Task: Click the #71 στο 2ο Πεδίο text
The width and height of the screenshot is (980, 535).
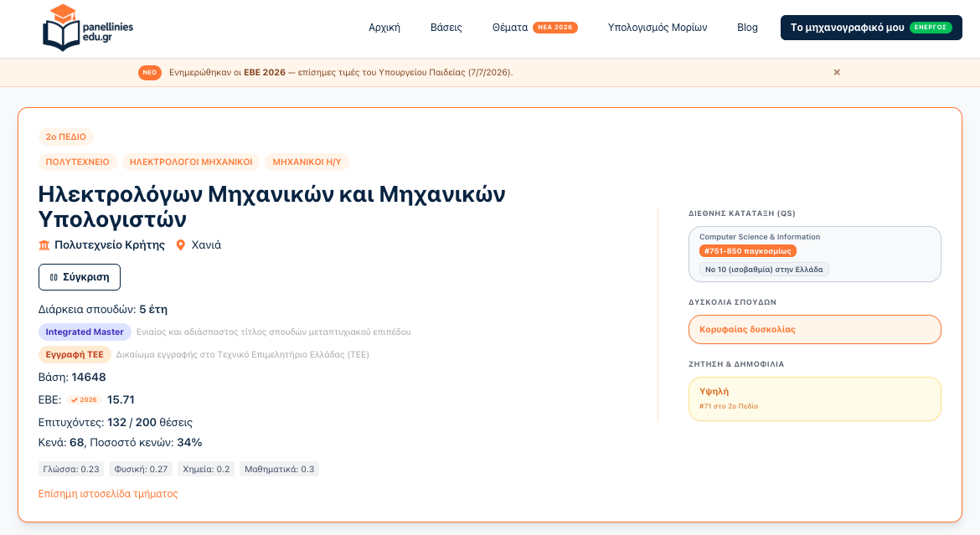Action: click(x=729, y=406)
